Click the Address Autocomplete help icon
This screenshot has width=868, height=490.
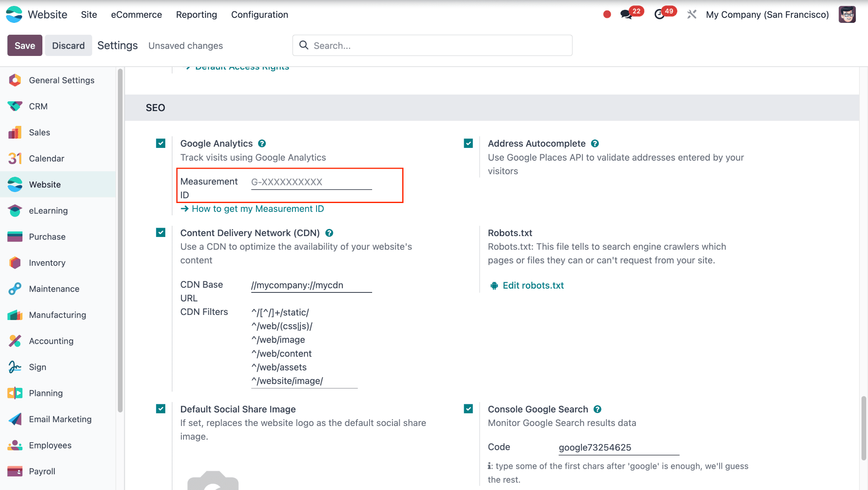[x=595, y=144]
